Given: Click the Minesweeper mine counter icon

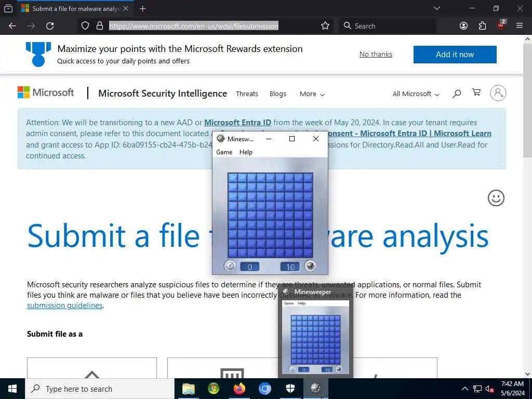Looking at the screenshot, I should click(x=310, y=265).
